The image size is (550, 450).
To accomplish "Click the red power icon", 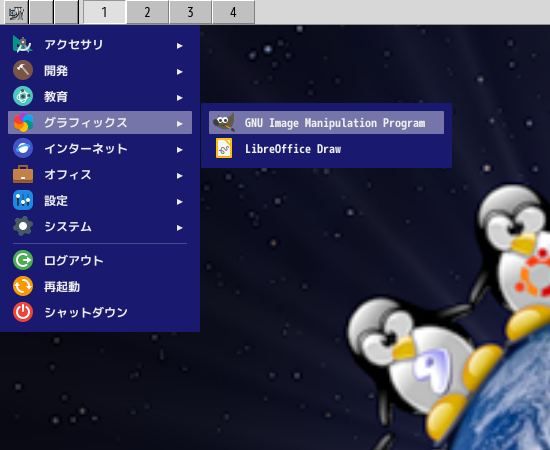I will (23, 312).
